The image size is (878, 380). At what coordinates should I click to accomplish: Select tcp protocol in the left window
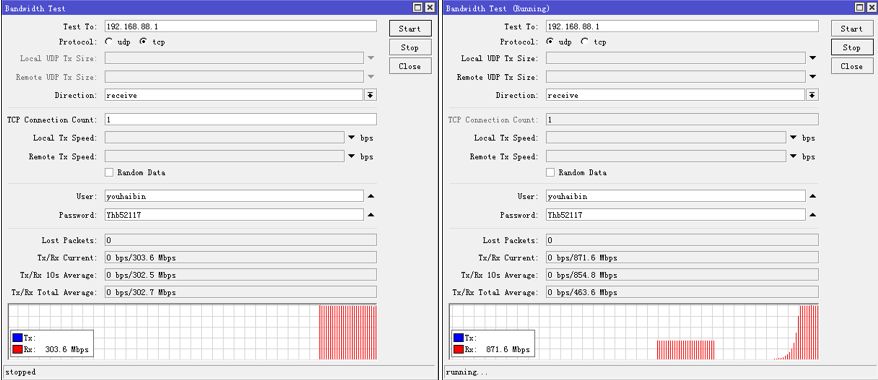143,42
